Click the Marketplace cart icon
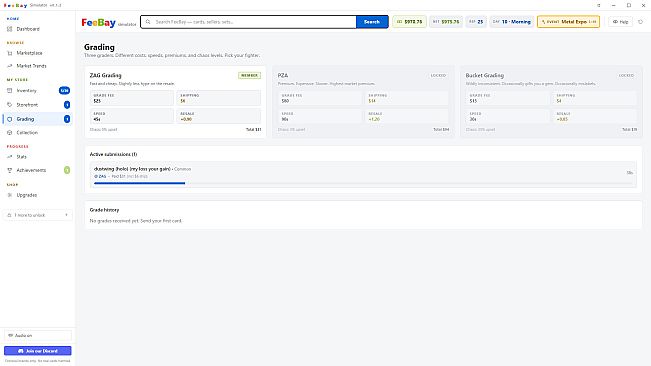 coord(10,53)
